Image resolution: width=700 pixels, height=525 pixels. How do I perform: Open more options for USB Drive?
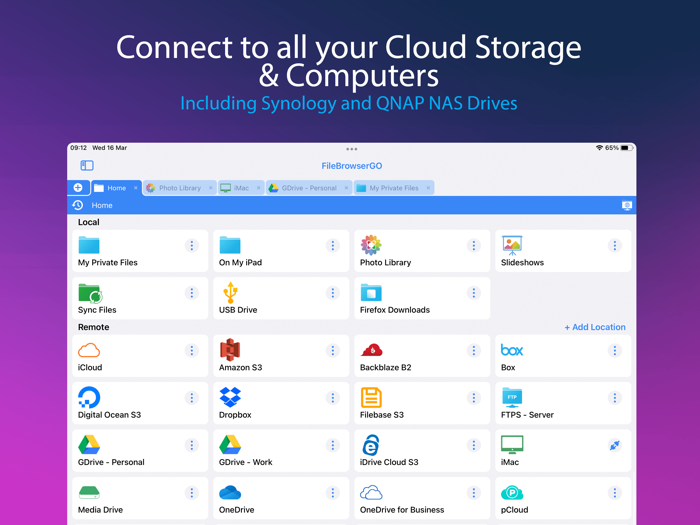(x=333, y=293)
